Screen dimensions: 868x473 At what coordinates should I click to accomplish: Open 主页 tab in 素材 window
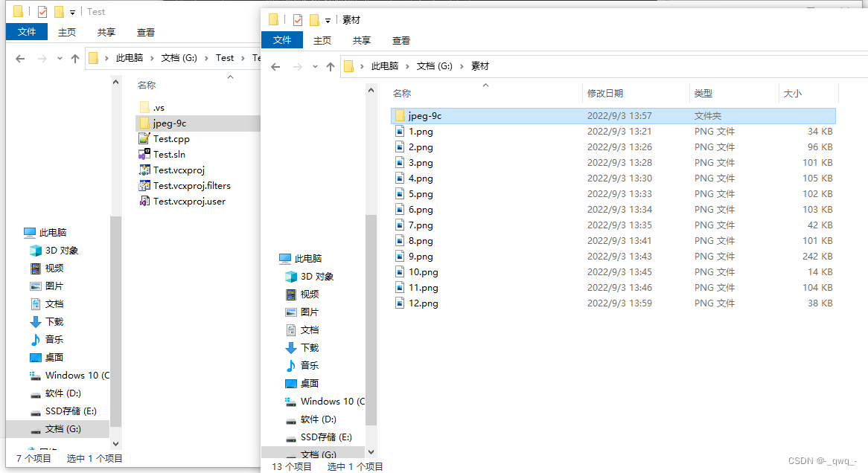coord(322,40)
